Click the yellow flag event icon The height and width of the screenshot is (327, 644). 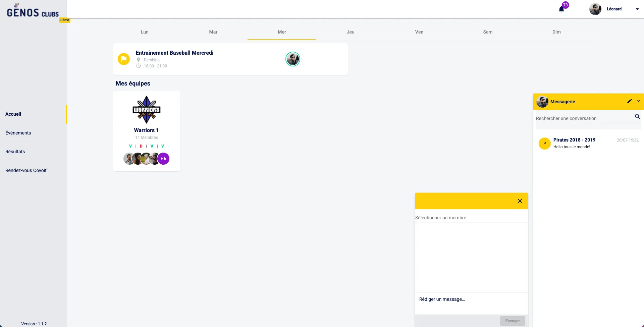(x=124, y=59)
